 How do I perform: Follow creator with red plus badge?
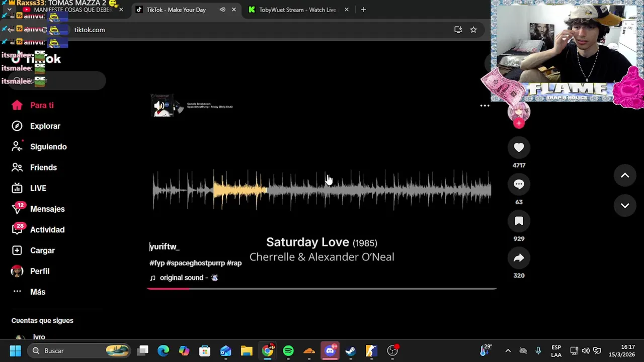[519, 123]
